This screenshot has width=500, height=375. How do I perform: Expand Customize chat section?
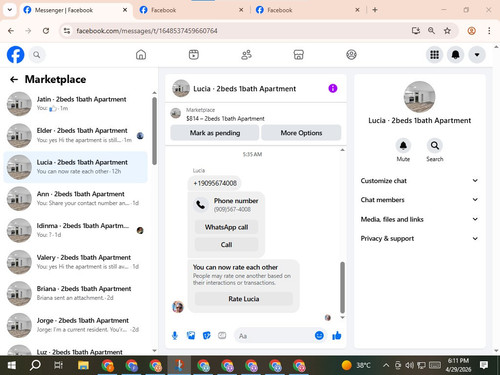pyautogui.click(x=419, y=181)
